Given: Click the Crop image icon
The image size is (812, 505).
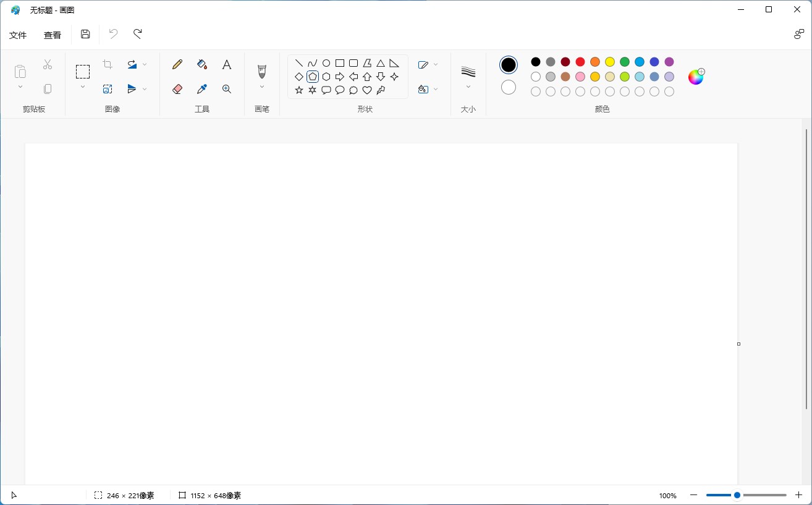Looking at the screenshot, I should (x=108, y=64).
